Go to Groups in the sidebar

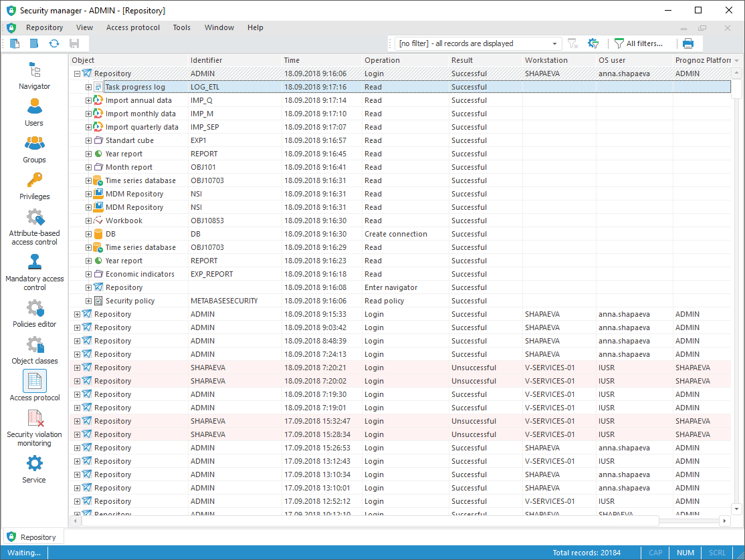pyautogui.click(x=34, y=149)
